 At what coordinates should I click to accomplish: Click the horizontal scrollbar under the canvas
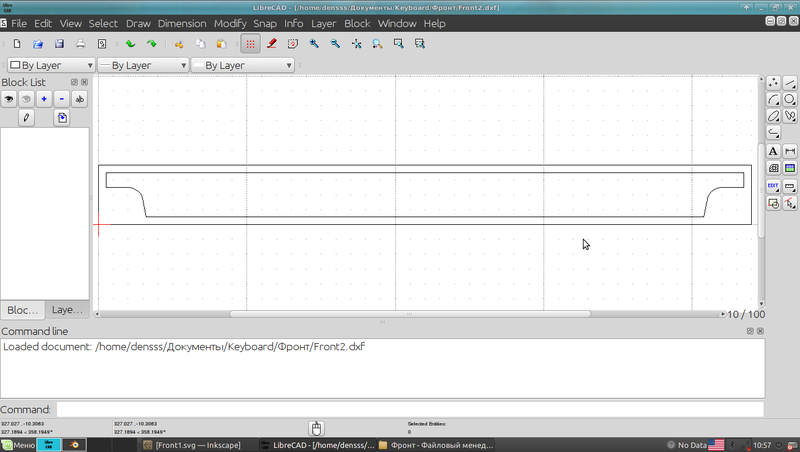(x=410, y=314)
